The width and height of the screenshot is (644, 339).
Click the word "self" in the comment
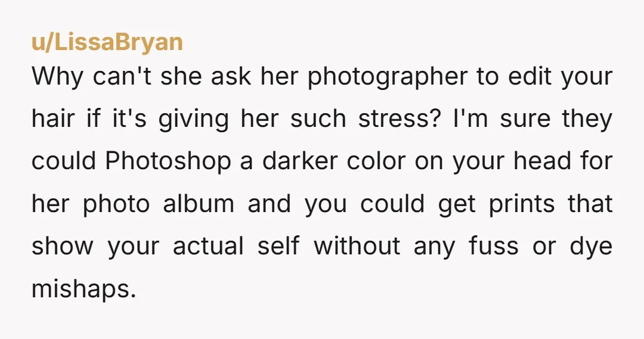click(x=278, y=246)
